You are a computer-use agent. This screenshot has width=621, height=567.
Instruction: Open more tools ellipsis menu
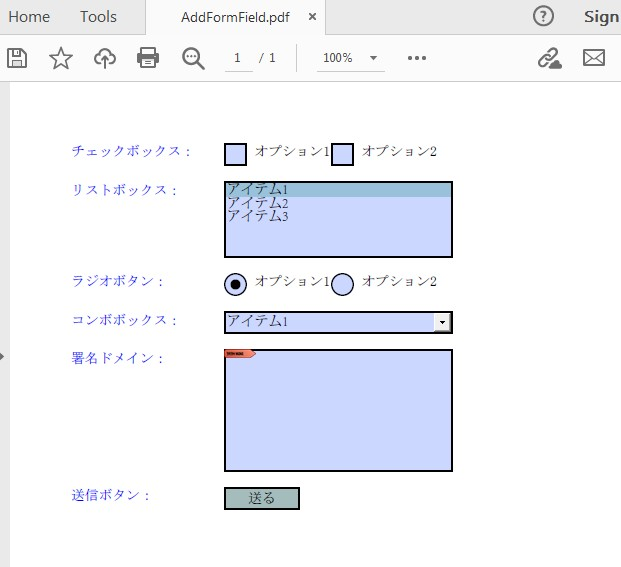click(x=417, y=58)
